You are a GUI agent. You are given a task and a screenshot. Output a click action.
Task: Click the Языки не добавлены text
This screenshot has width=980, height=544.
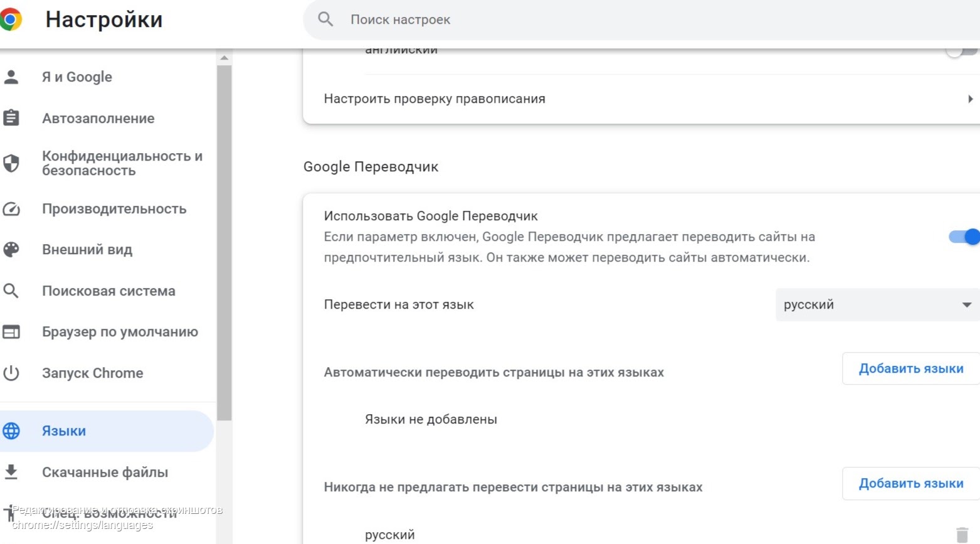[431, 419]
